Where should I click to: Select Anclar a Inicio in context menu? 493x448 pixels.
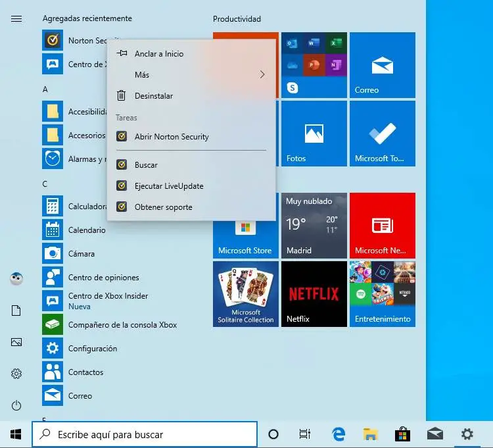(191, 54)
